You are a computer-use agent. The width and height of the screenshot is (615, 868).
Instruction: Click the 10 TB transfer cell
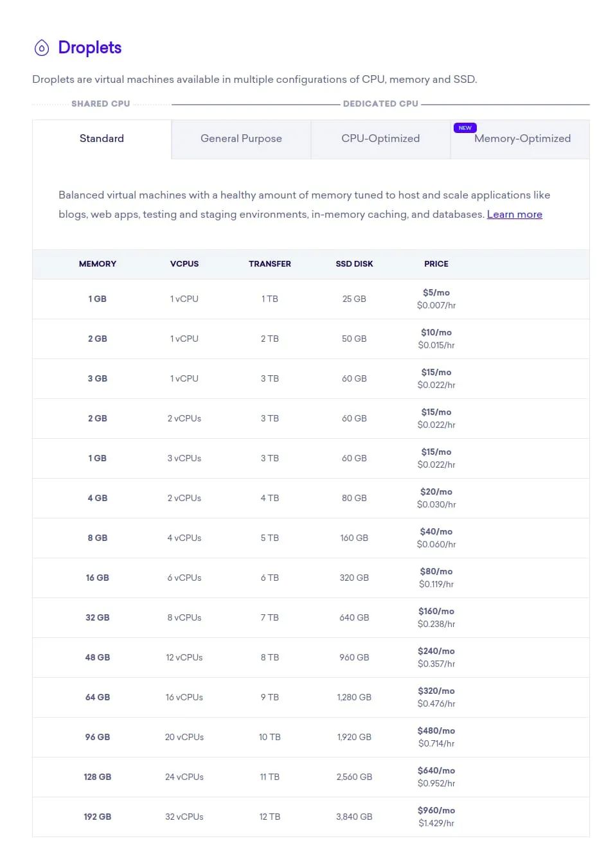(270, 738)
